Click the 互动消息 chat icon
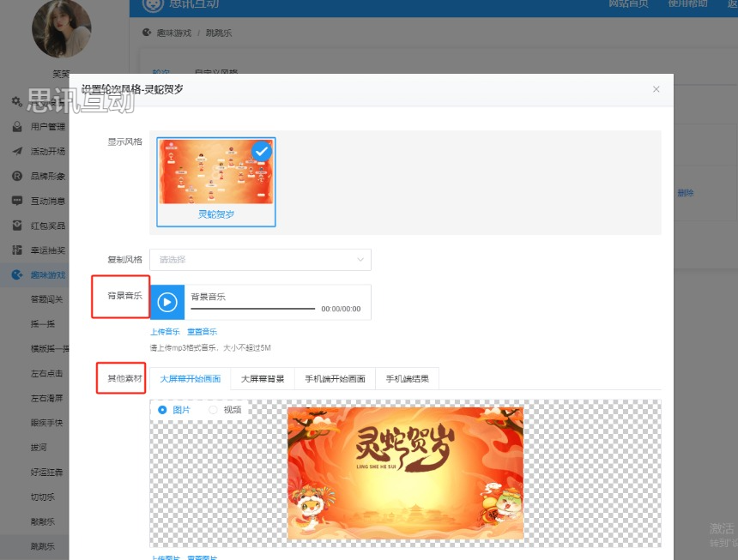Image resolution: width=738 pixels, height=560 pixels. pyautogui.click(x=17, y=201)
